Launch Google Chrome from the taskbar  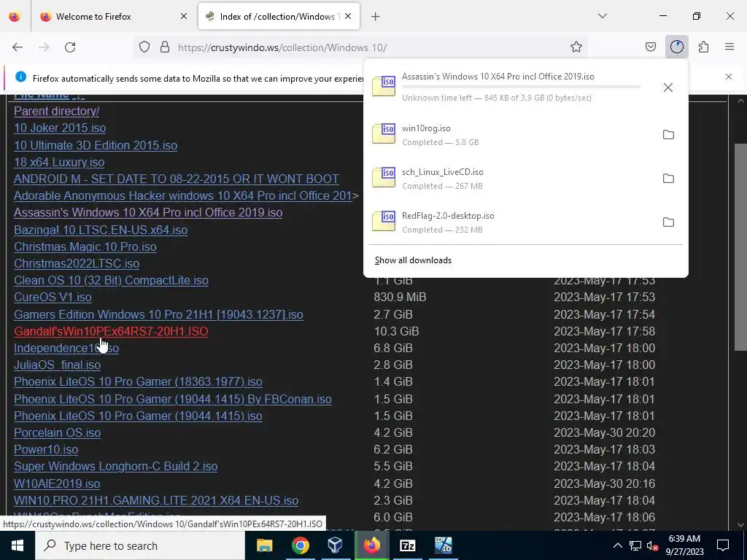[300, 545]
